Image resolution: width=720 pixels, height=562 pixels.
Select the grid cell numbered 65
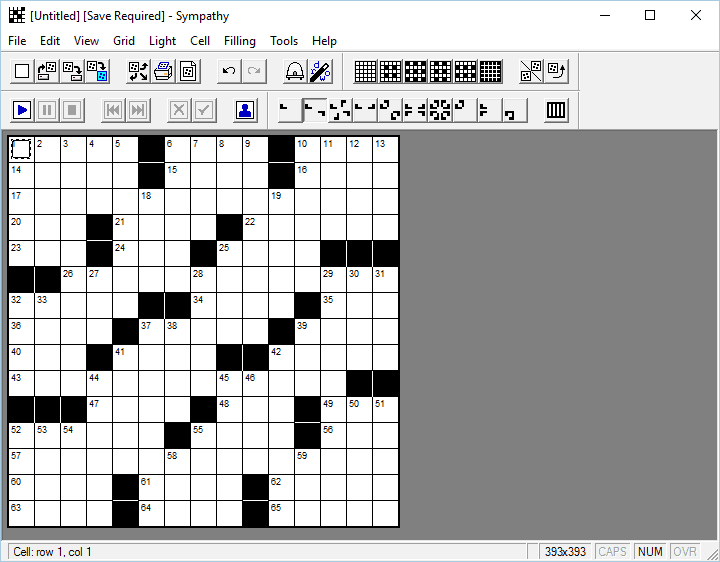281,513
